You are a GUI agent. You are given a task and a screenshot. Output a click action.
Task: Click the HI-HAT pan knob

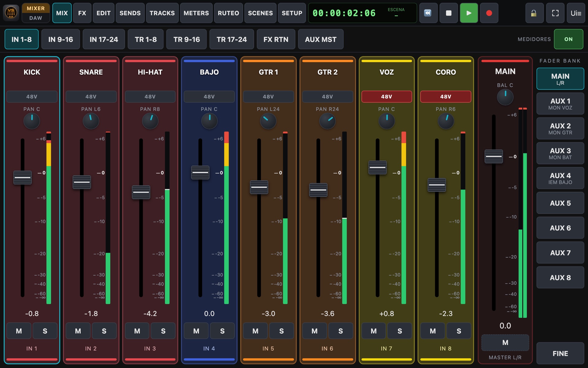[150, 121]
